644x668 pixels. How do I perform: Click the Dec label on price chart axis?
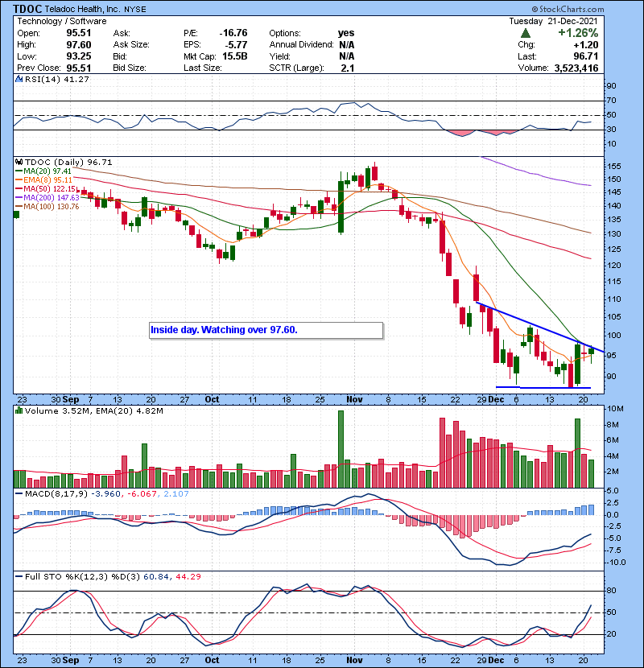(x=496, y=400)
